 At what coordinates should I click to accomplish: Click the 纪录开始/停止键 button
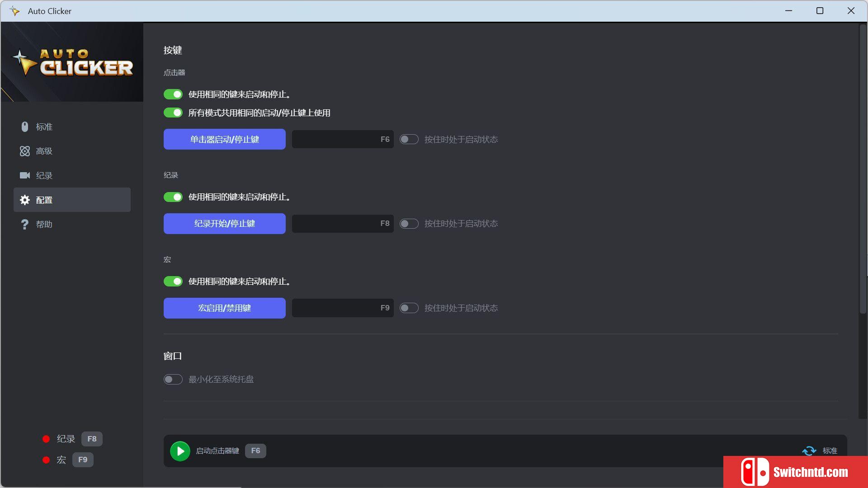225,224
